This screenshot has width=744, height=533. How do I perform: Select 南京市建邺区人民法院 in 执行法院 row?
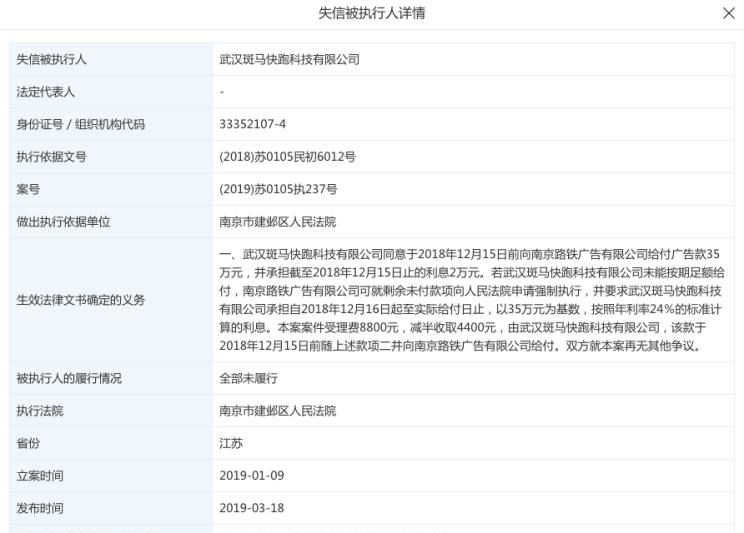pyautogui.click(x=278, y=411)
